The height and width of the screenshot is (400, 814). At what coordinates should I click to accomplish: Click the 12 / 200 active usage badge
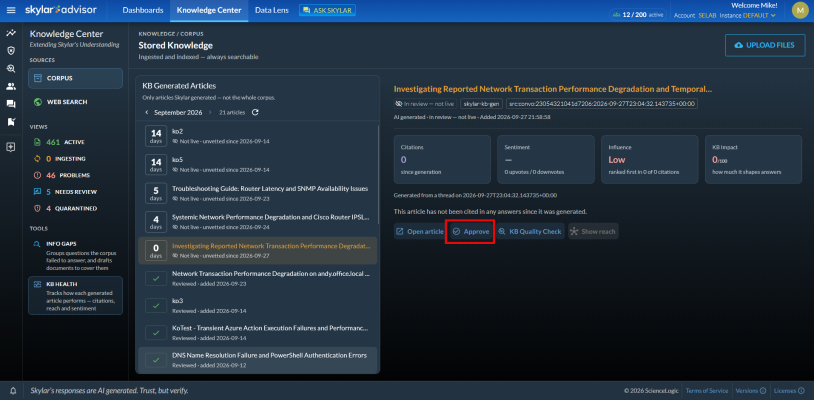pyautogui.click(x=638, y=15)
